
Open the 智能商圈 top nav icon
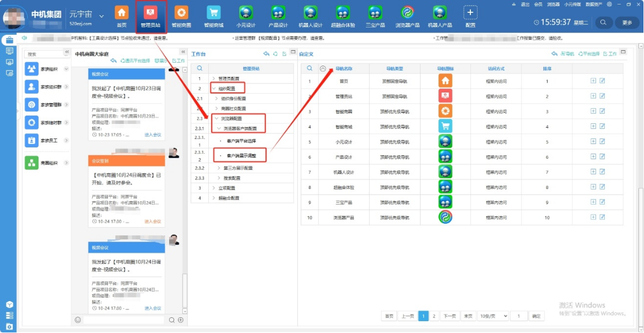tap(181, 13)
